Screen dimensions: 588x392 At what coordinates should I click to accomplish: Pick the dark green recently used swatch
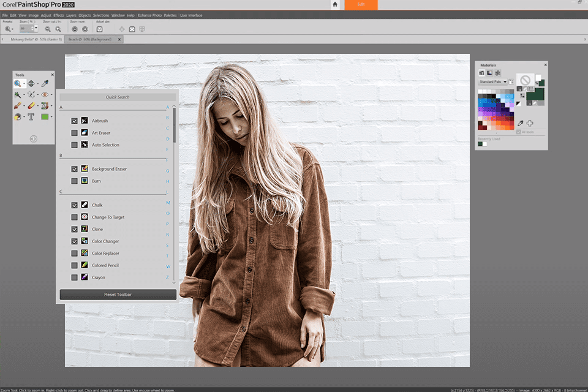(x=480, y=144)
